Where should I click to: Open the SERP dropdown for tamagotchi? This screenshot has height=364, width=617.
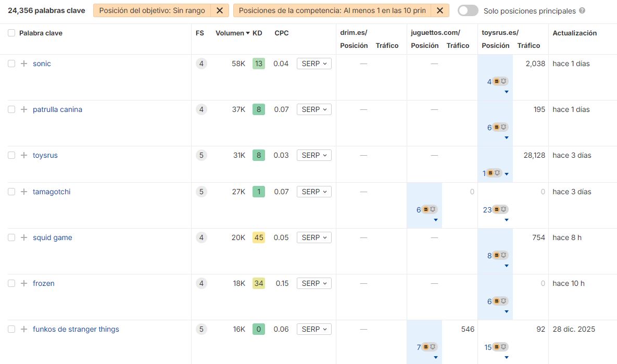coord(314,192)
